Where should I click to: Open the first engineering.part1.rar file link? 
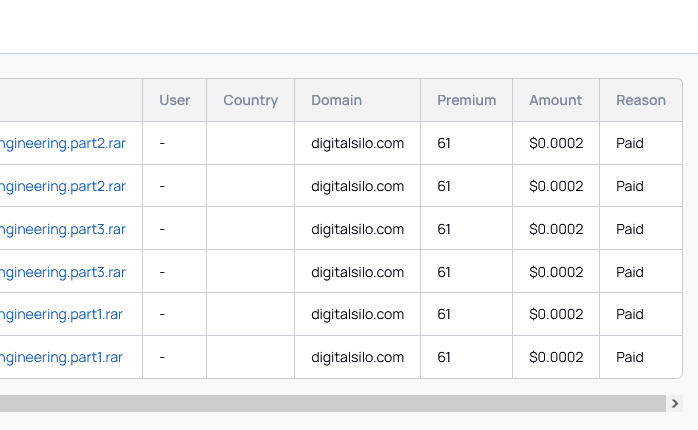(61, 314)
